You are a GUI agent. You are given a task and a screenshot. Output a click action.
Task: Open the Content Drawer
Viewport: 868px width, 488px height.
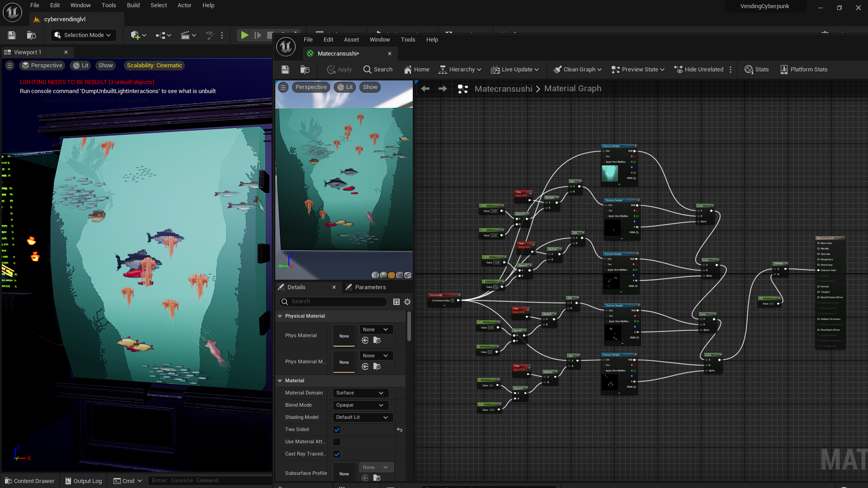coord(30,481)
